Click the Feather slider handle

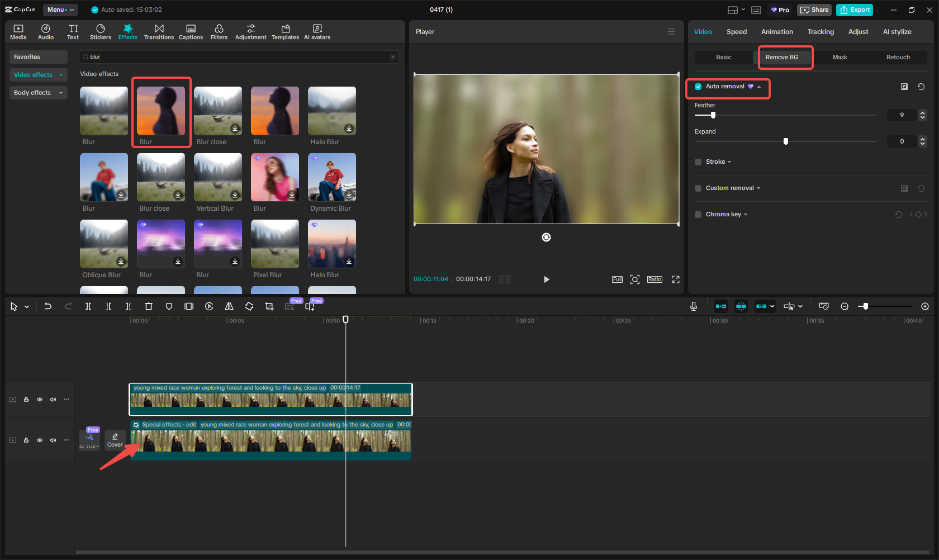(x=713, y=115)
